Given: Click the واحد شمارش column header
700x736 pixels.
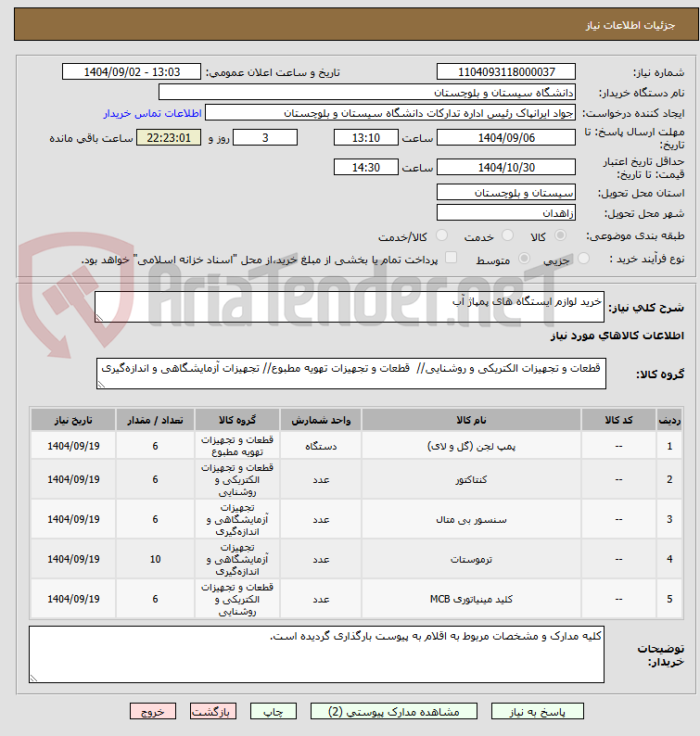Looking at the screenshot, I should [321, 420].
